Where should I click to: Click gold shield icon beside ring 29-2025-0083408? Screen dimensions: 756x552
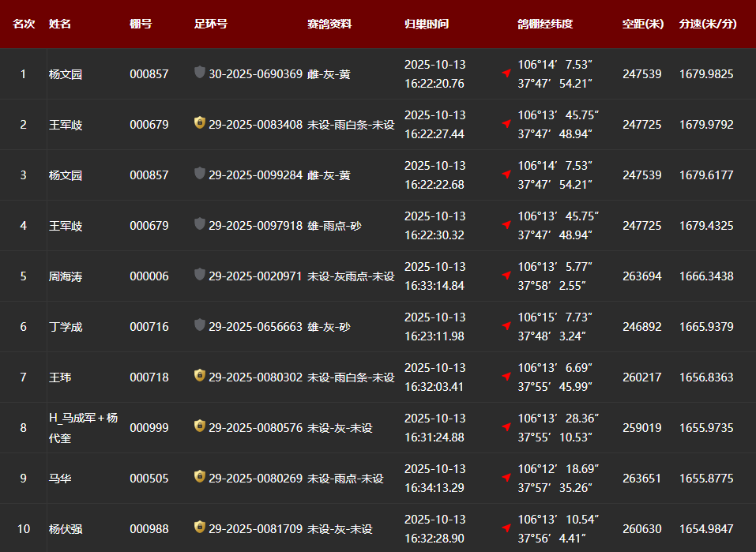[200, 123]
